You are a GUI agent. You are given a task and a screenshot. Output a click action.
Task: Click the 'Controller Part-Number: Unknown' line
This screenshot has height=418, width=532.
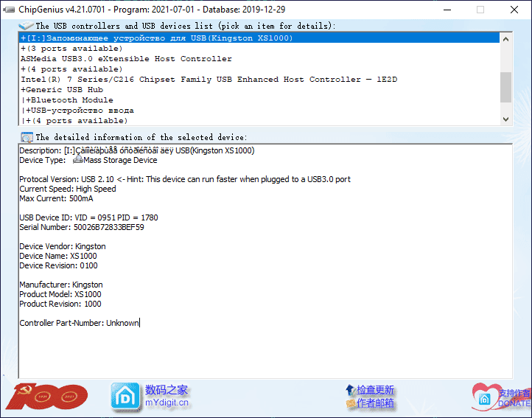79,323
